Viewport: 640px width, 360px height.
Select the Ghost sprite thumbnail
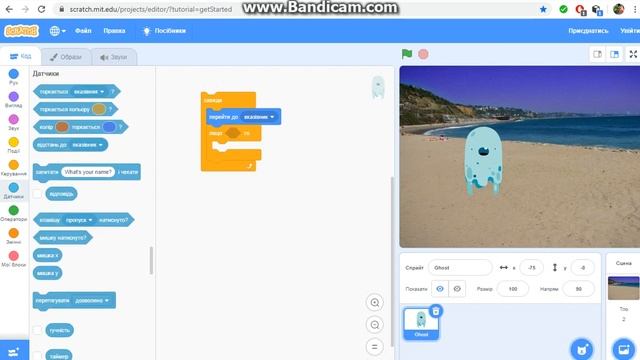coord(421,323)
